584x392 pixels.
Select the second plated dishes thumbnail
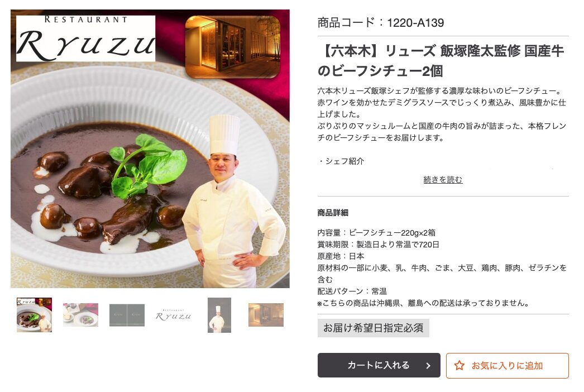tap(80, 315)
